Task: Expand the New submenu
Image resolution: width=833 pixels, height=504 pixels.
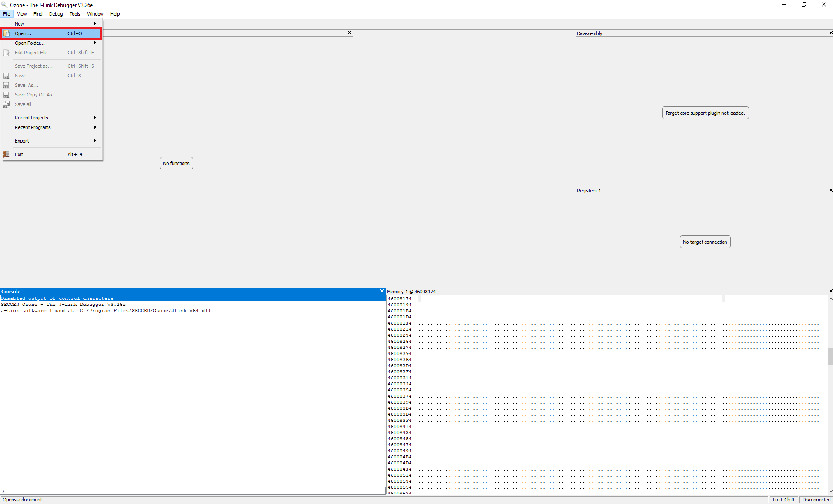Action: coord(94,23)
